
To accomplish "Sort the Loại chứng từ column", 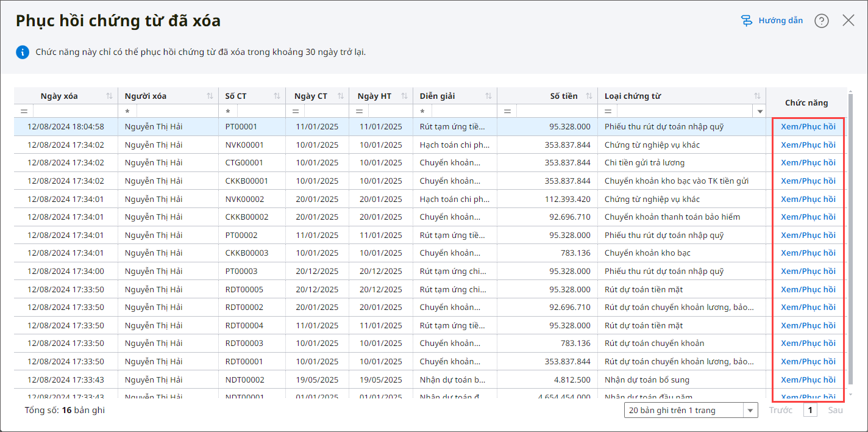I will 757,96.
